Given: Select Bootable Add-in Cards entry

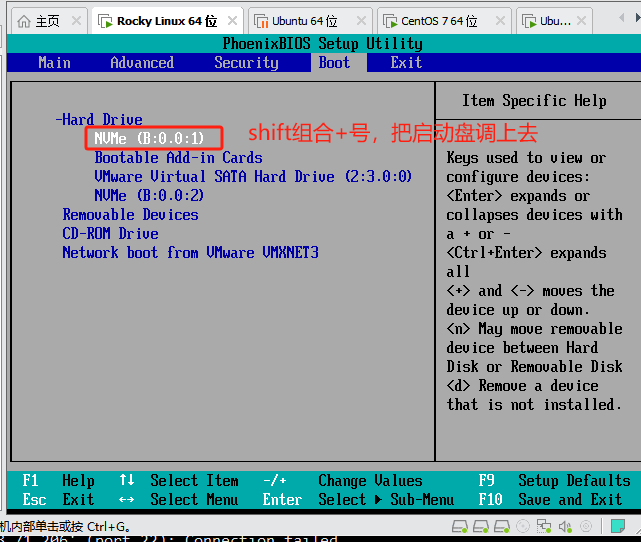Looking at the screenshot, I should pyautogui.click(x=178, y=157).
